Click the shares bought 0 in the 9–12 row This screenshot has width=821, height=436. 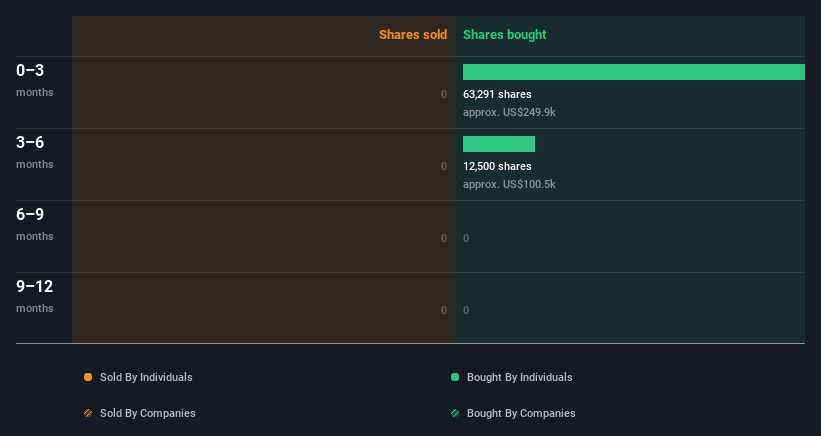pyautogui.click(x=466, y=310)
